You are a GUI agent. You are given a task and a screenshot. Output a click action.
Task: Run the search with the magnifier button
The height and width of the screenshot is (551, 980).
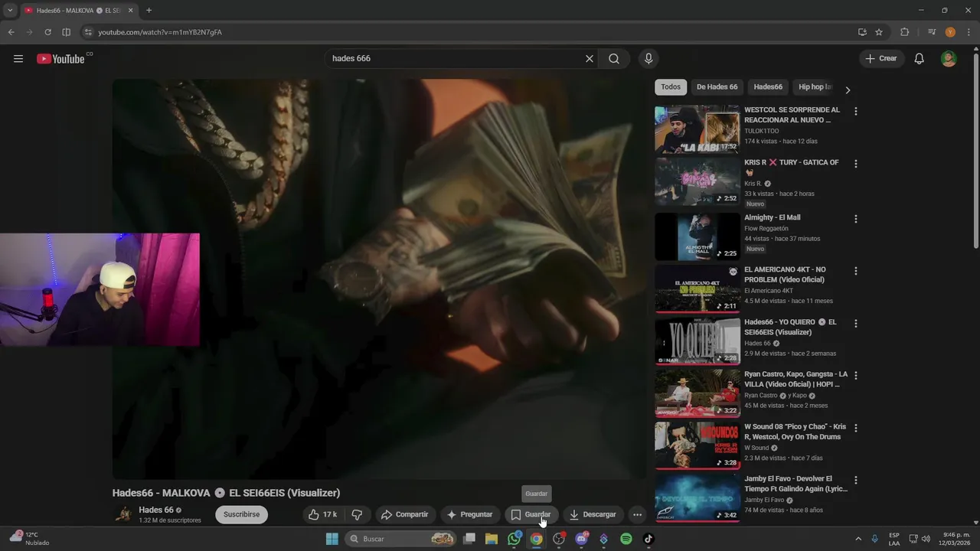[x=614, y=59]
